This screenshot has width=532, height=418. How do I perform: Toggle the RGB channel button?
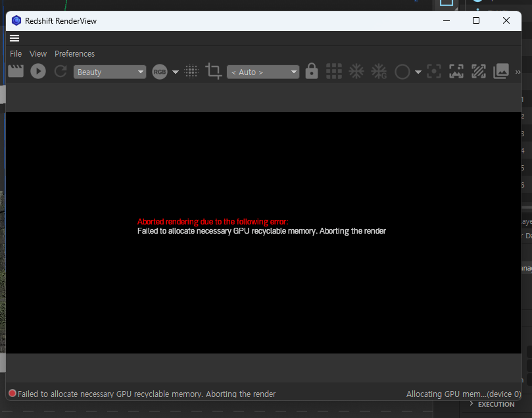(x=160, y=72)
